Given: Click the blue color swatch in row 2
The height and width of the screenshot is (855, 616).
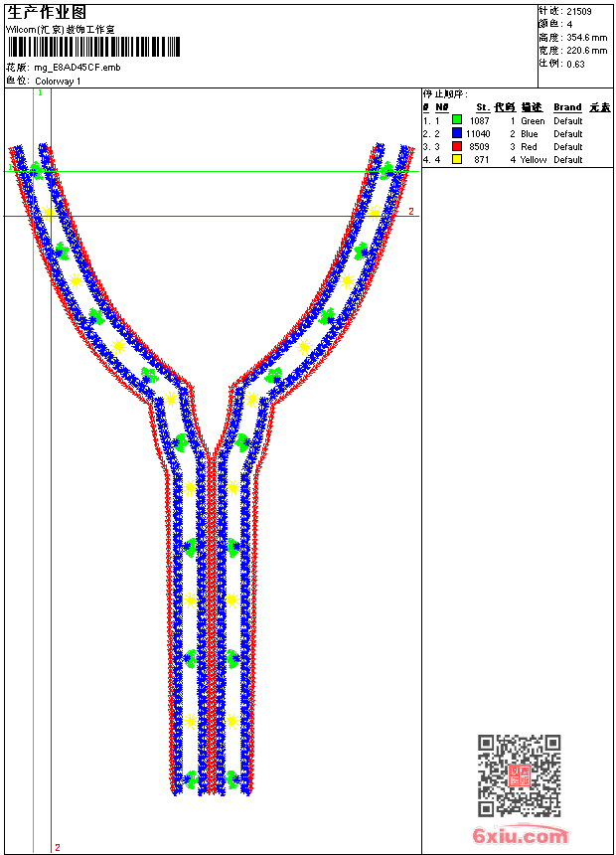Looking at the screenshot, I should pos(457,133).
